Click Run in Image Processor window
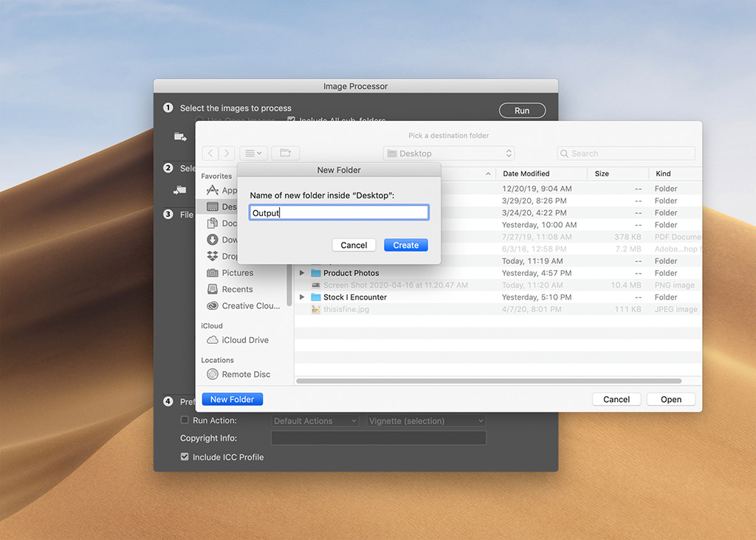 tap(522, 111)
